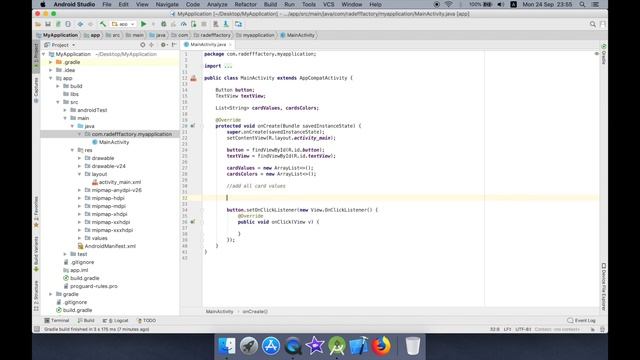The image size is (640, 360).
Task: Click the override gutter icon beside onCreate
Action: (193, 126)
